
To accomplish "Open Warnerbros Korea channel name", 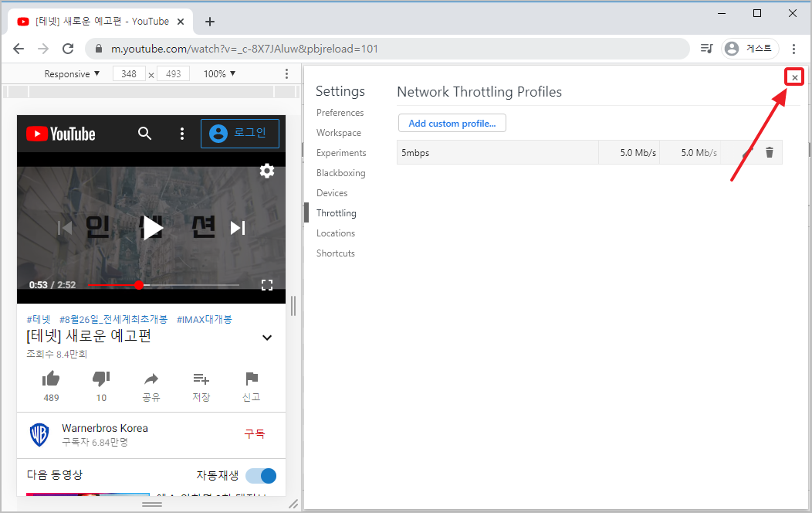I will click(105, 429).
